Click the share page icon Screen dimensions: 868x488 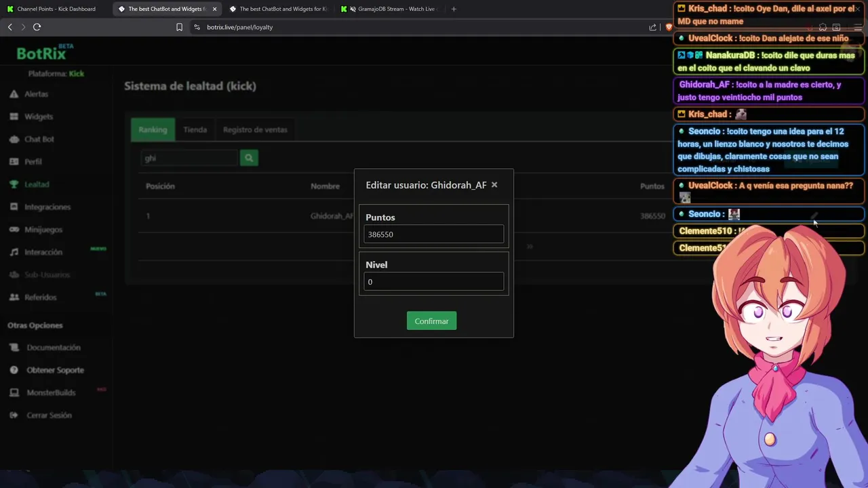tap(652, 27)
